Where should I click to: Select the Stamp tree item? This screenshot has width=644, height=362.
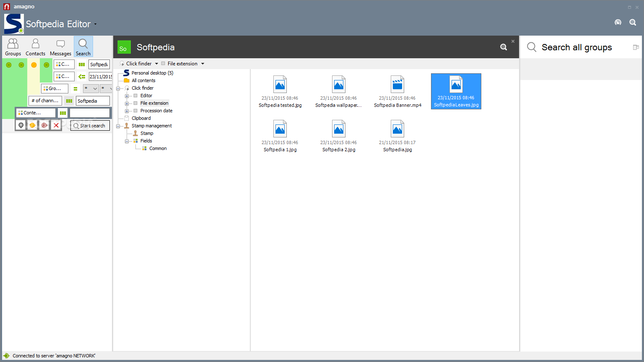point(147,133)
